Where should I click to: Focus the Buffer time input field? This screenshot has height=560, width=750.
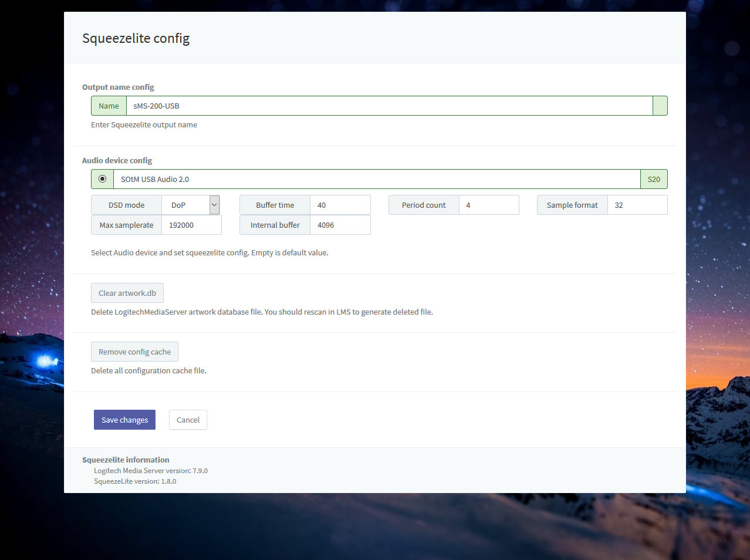[x=340, y=205]
